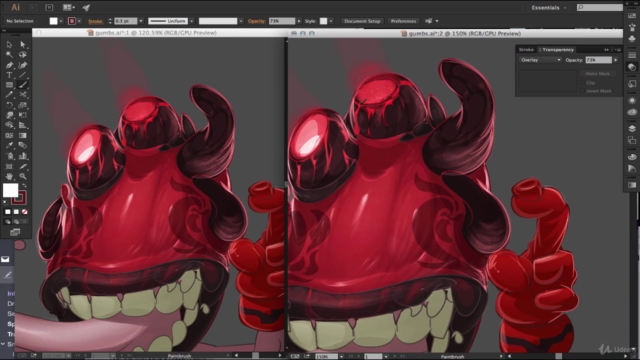Pick the Type tool
The height and width of the screenshot is (360, 640).
9,75
